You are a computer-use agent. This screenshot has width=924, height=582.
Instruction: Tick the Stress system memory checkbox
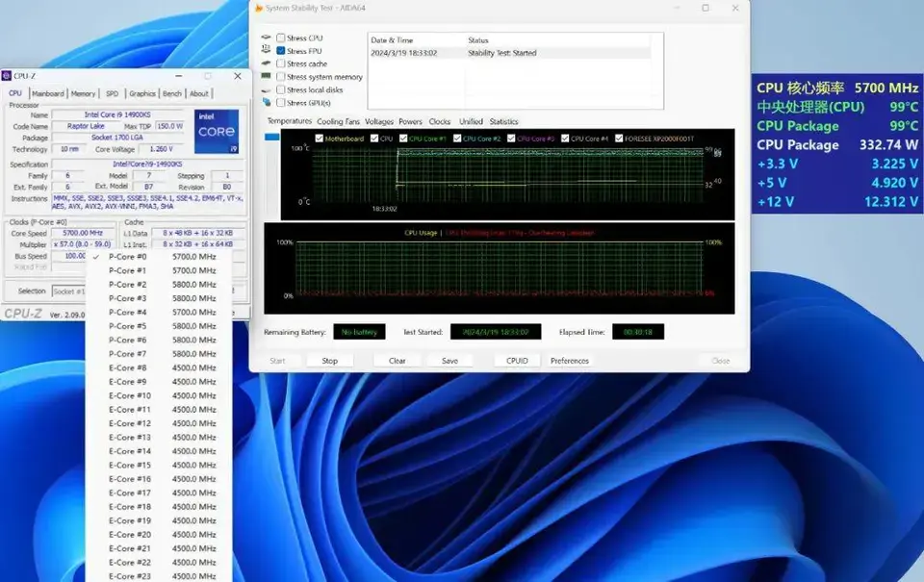click(x=281, y=77)
